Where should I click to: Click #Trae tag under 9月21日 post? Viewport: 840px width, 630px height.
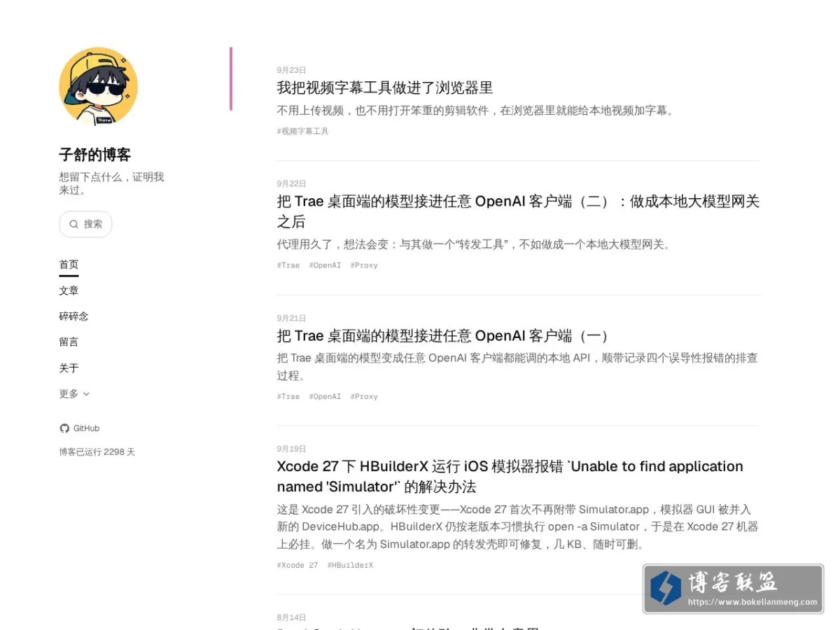coord(288,396)
